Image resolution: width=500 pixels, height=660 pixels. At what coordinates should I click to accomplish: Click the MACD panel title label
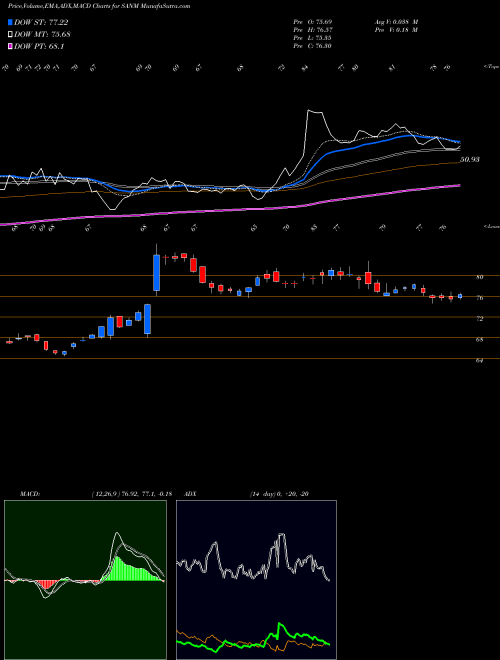click(29, 494)
